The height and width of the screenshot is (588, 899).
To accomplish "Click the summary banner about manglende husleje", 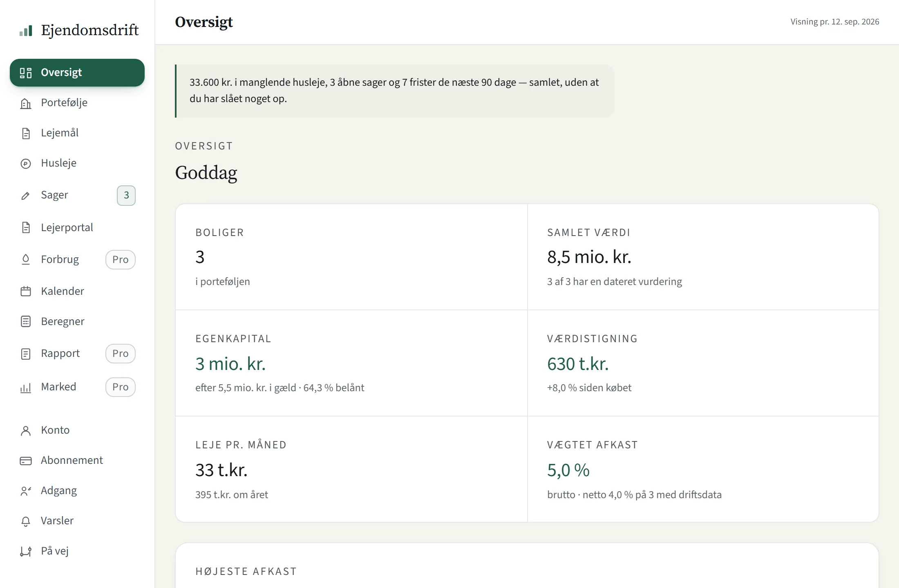I will (x=395, y=91).
